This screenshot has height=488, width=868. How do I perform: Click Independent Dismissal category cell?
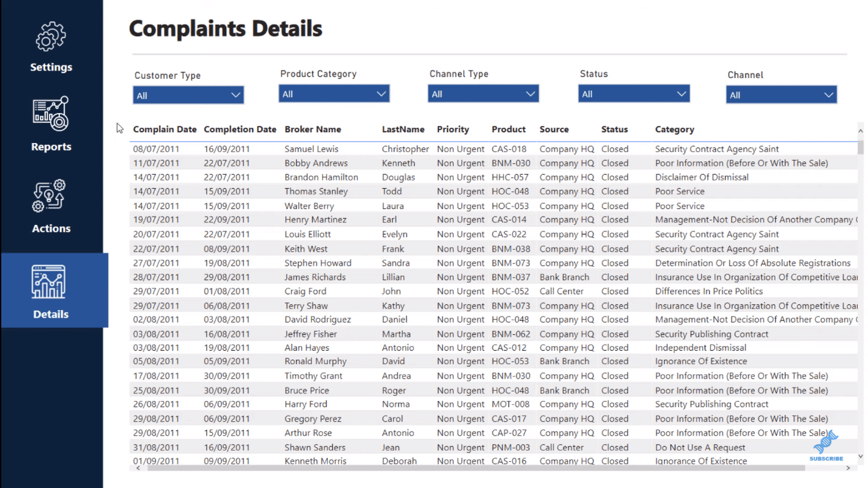(x=700, y=348)
